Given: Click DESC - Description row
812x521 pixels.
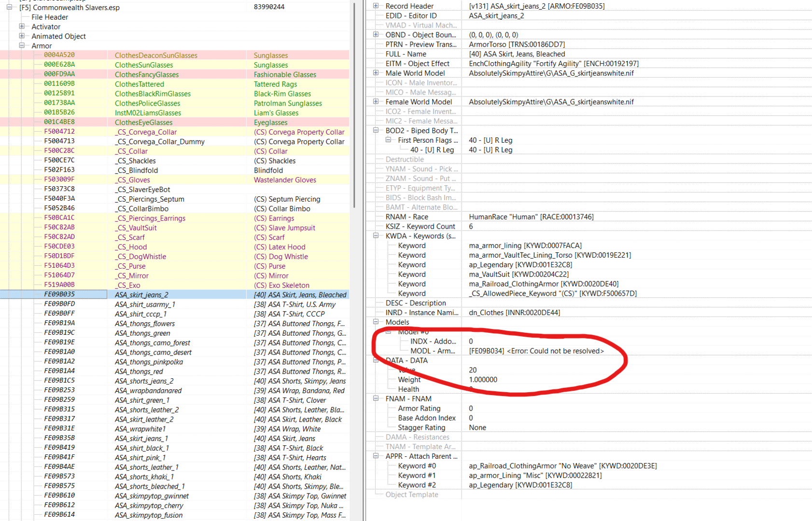Looking at the screenshot, I should [x=588, y=303].
